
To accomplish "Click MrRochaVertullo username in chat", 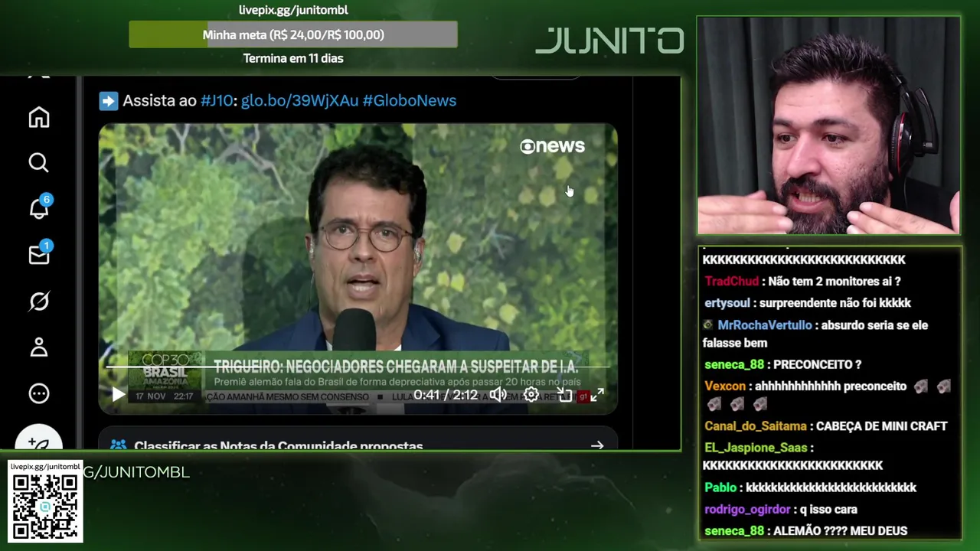I will [x=765, y=325].
